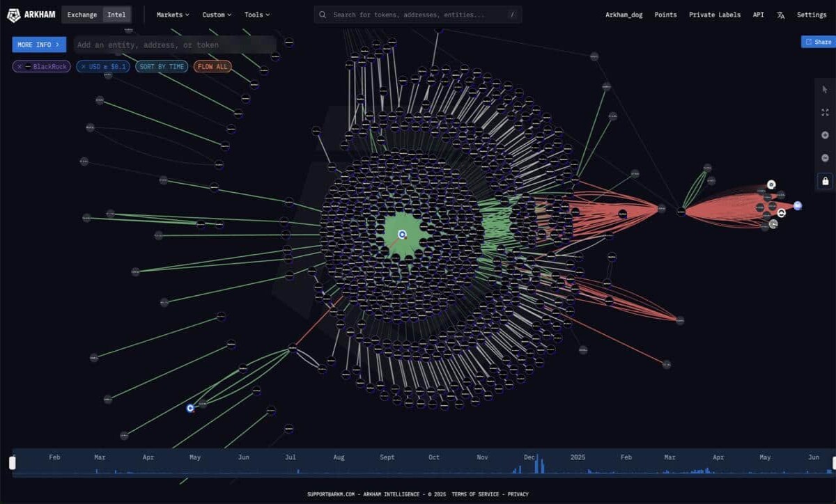The height and width of the screenshot is (504, 836).
Task: Switch to the Exchange tab
Action: click(82, 15)
